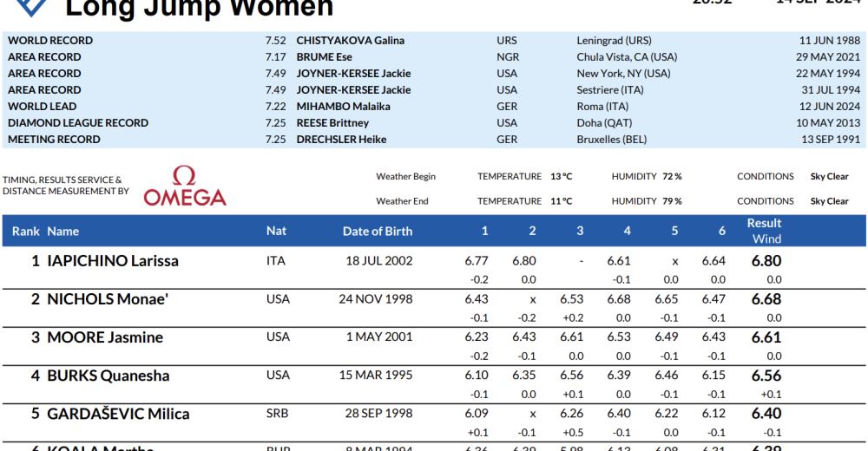
Task: Click the Nat column header
Action: [x=276, y=232]
